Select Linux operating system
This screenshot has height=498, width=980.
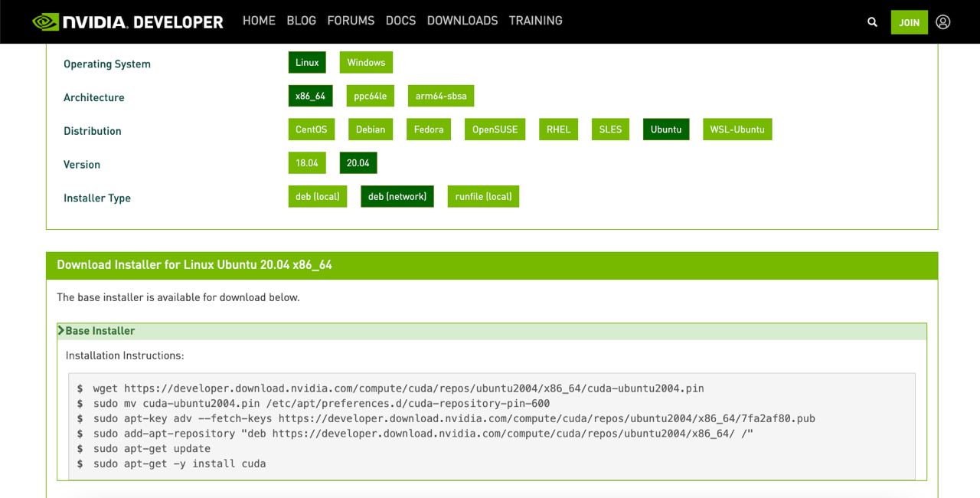(307, 63)
